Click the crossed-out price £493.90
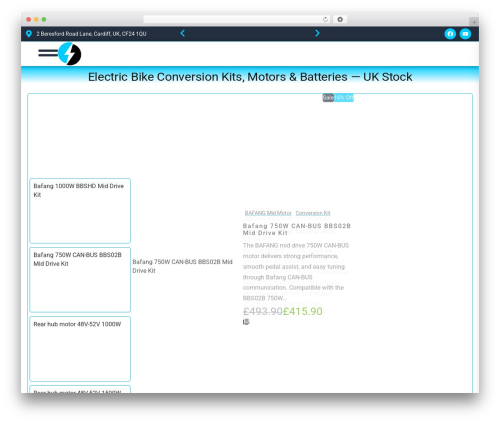Screen dimensions: 500x423 click(263, 311)
